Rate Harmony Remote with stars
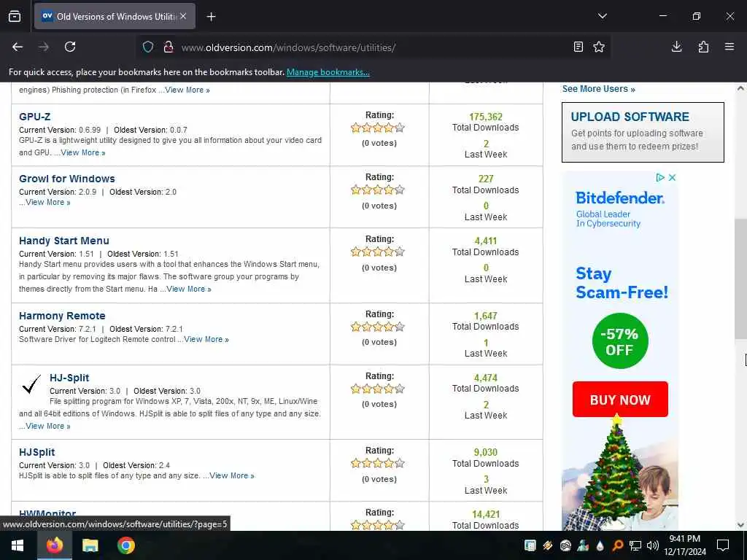 [378, 327]
